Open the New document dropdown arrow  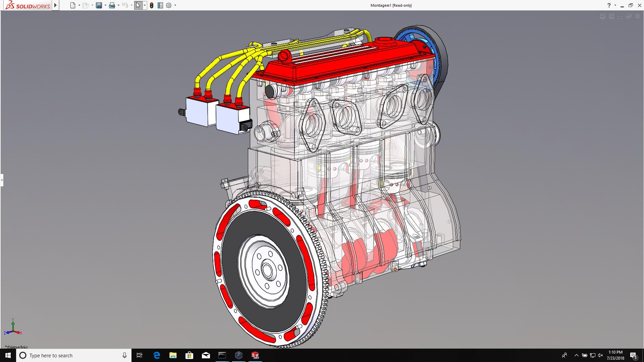(x=79, y=5)
